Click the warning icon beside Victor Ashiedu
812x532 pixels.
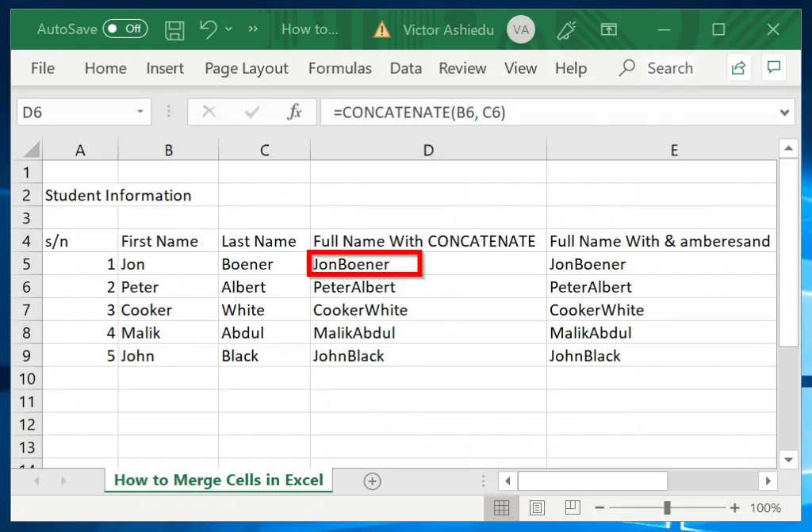pos(381,29)
